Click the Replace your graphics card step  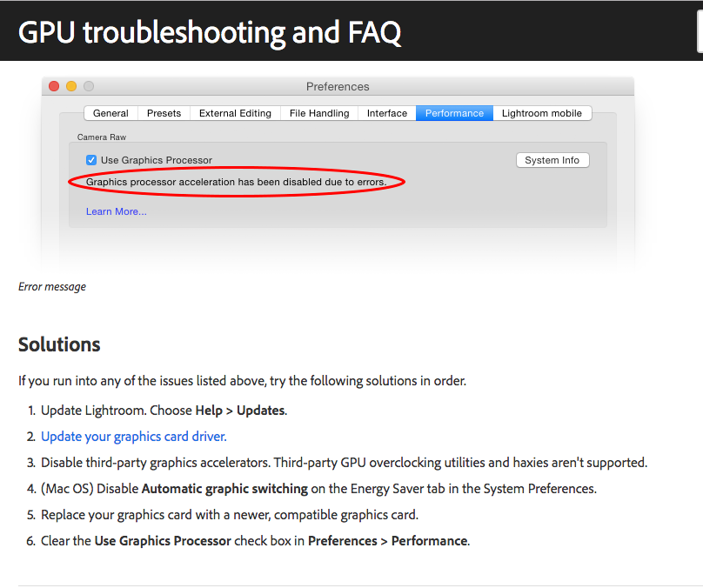click(x=230, y=515)
